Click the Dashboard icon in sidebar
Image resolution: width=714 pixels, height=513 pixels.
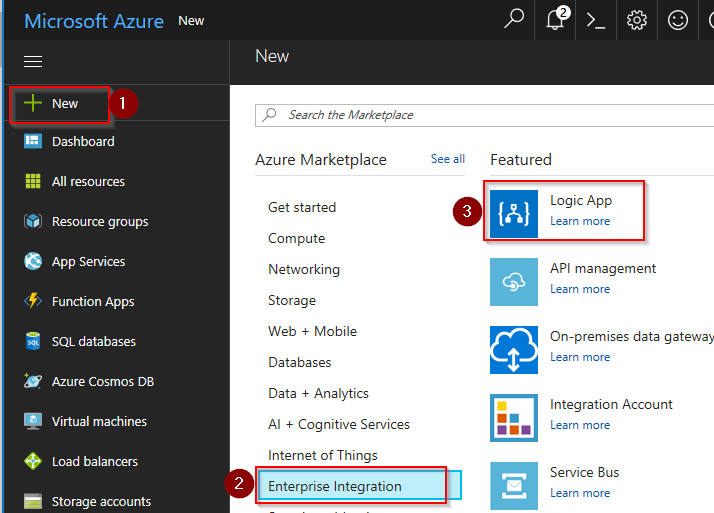(33, 142)
